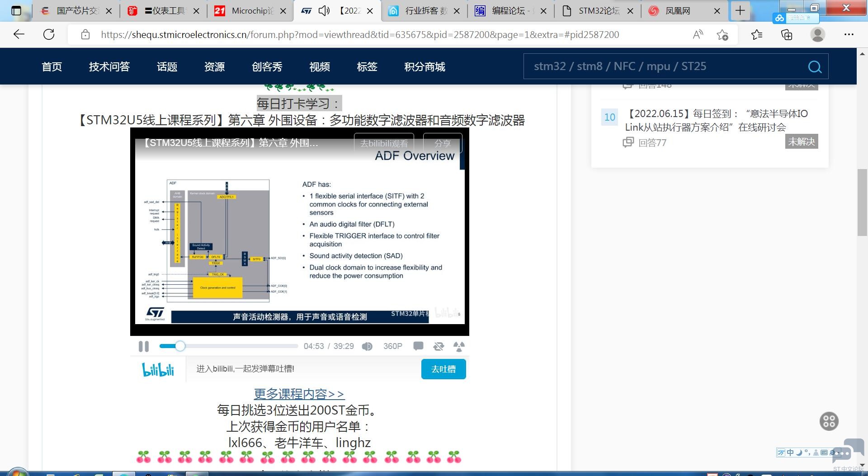Open the browser Settings and more menu
868x476 pixels.
pyautogui.click(x=849, y=34)
